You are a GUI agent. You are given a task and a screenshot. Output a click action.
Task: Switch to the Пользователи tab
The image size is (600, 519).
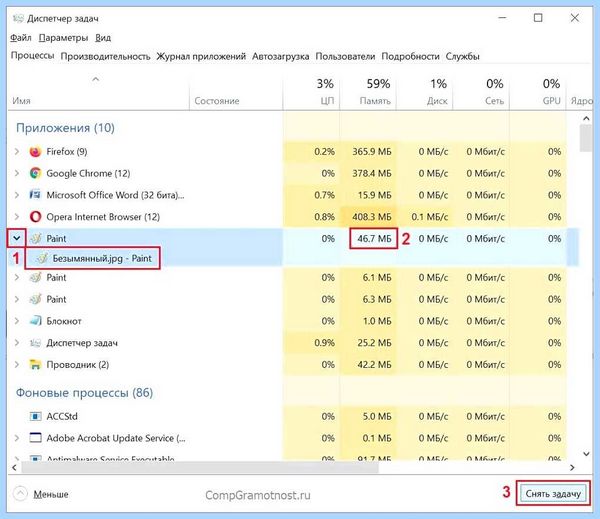(x=345, y=56)
